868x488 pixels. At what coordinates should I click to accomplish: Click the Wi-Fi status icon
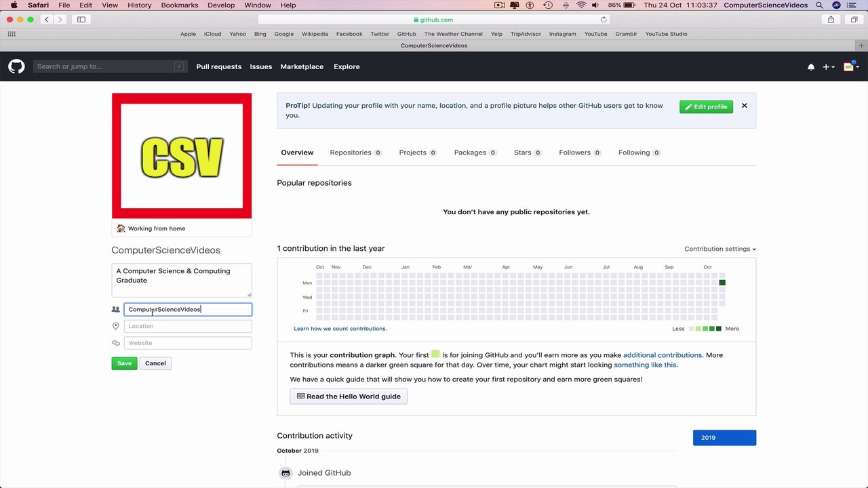(581, 5)
